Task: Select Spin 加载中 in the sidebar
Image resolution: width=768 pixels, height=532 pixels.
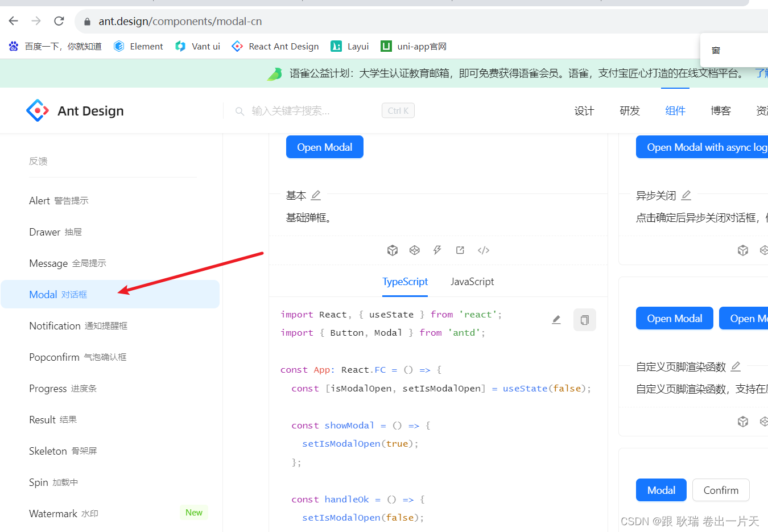Action: tap(110, 482)
